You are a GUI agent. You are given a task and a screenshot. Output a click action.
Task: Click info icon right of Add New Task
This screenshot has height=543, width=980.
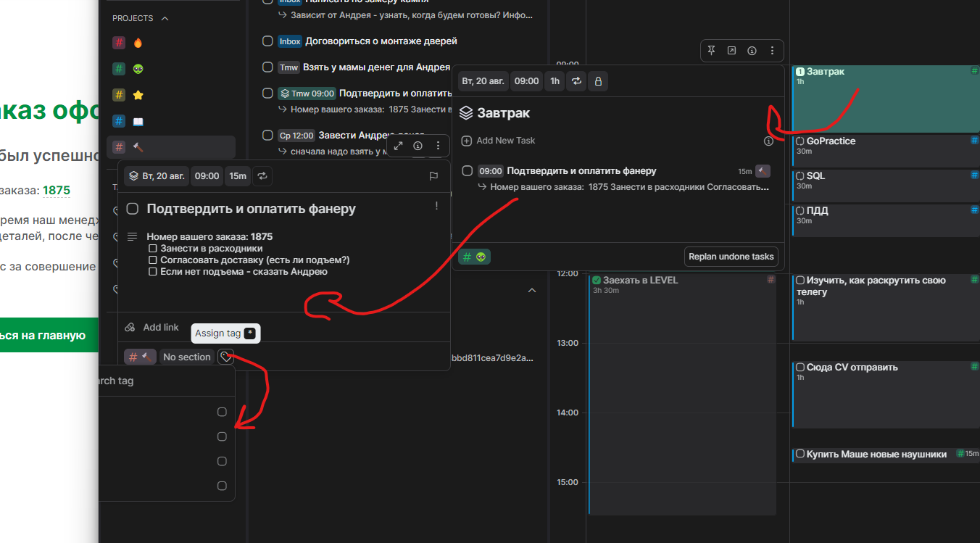pos(768,141)
